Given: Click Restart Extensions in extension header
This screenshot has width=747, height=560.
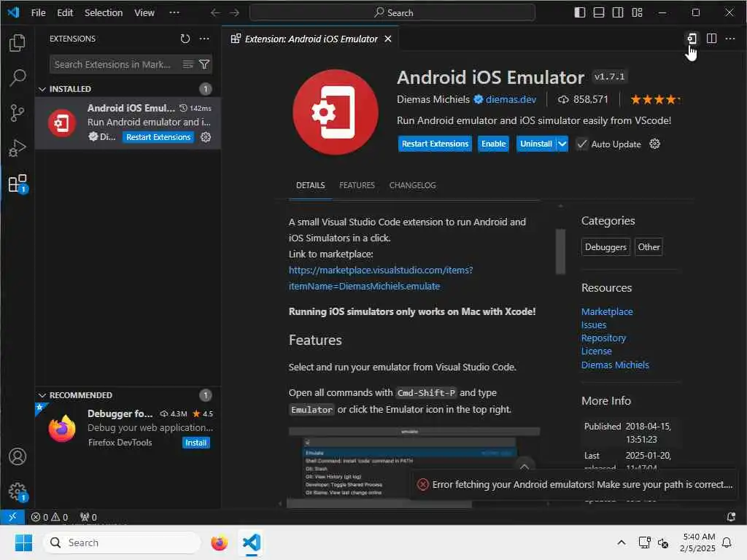Looking at the screenshot, I should tap(435, 144).
